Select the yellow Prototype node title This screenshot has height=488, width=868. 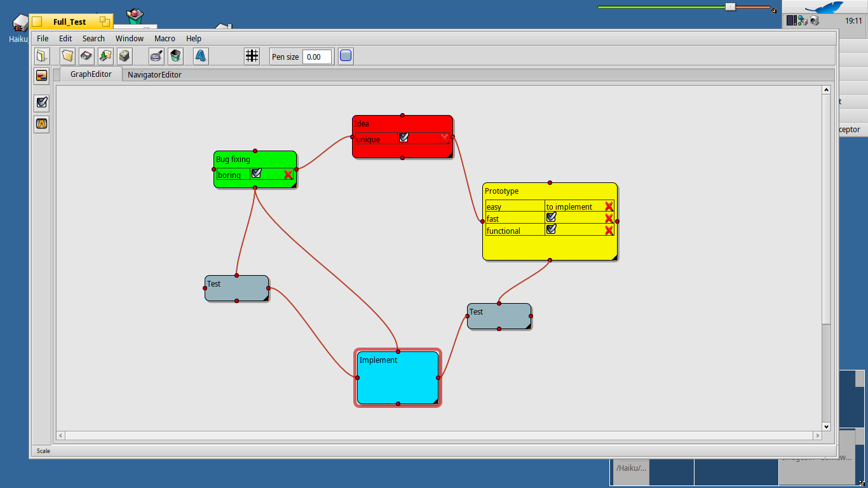[501, 191]
